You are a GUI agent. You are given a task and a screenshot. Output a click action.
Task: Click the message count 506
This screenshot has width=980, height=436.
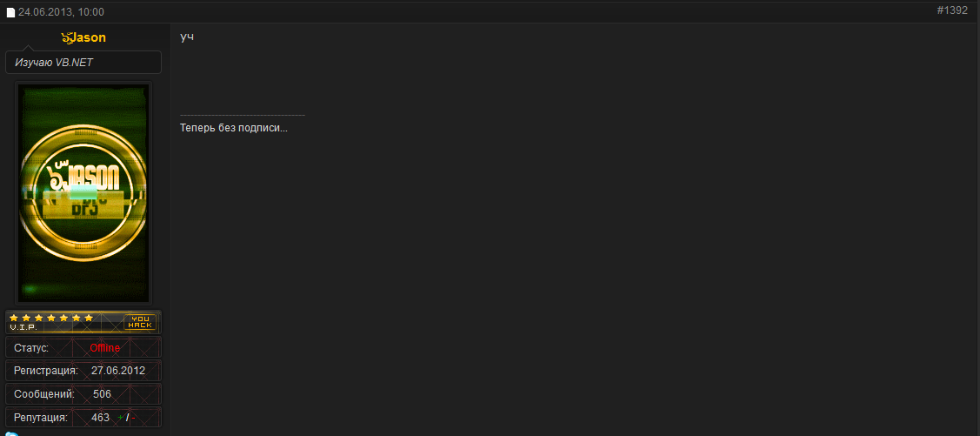[x=102, y=394]
